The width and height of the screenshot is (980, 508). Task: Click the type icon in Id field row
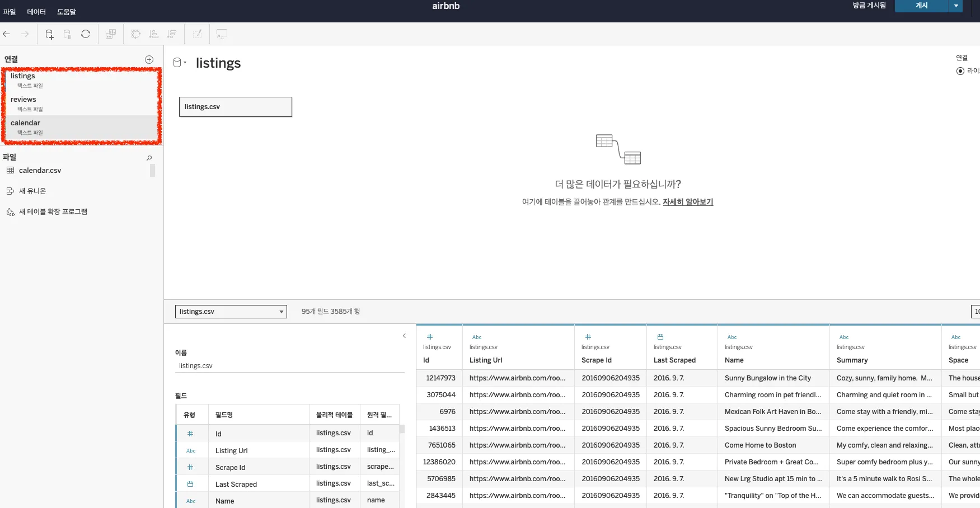point(190,434)
